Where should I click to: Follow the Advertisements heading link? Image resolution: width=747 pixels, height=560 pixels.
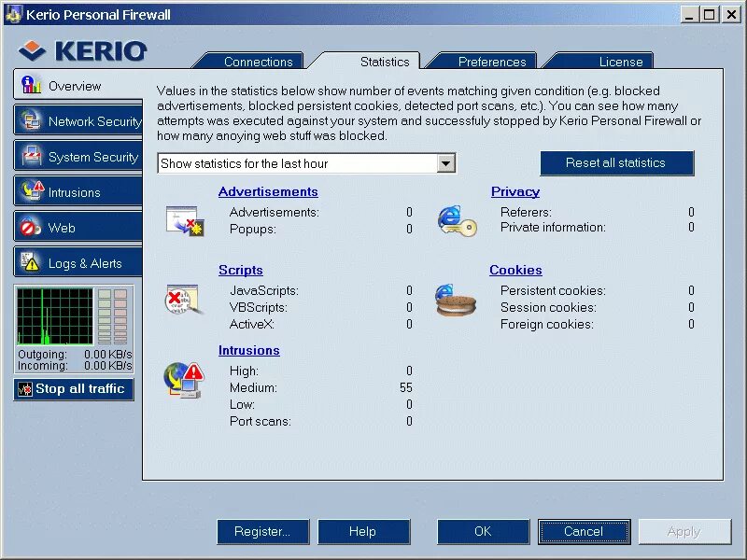click(x=268, y=191)
